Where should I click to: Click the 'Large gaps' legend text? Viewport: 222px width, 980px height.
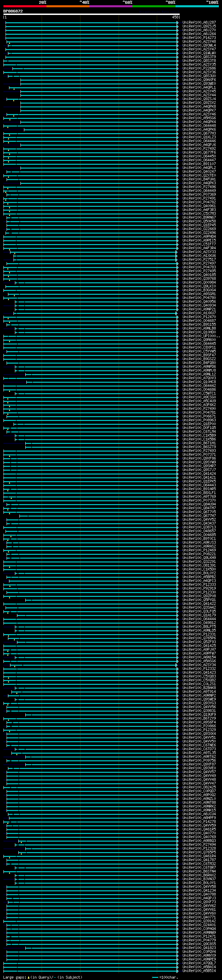pyautogui.click(x=43, y=978)
